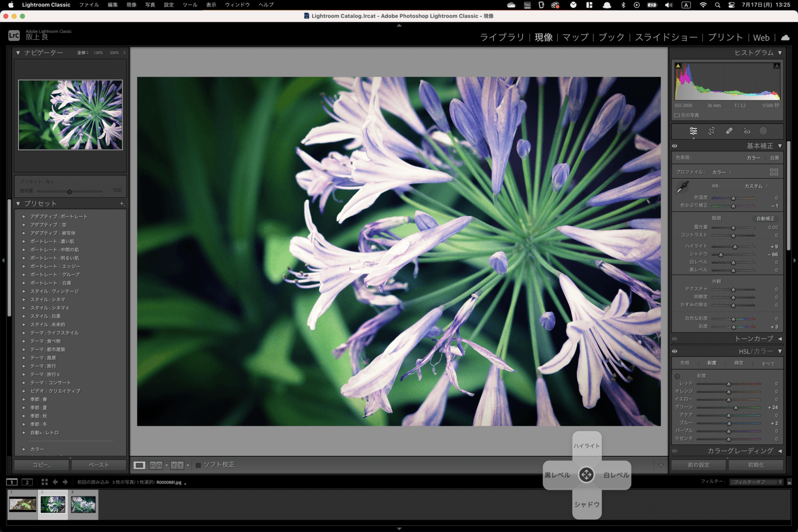Open the WB カスタム dropdown
The image size is (798, 532).
(756, 186)
